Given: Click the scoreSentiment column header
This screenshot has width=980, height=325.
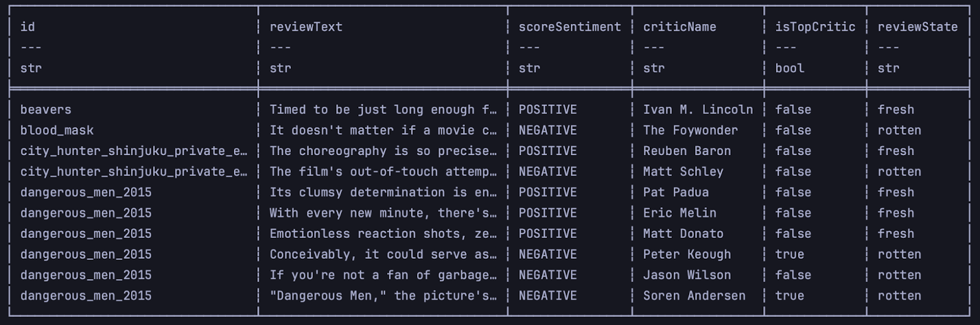Looking at the screenshot, I should (x=570, y=27).
